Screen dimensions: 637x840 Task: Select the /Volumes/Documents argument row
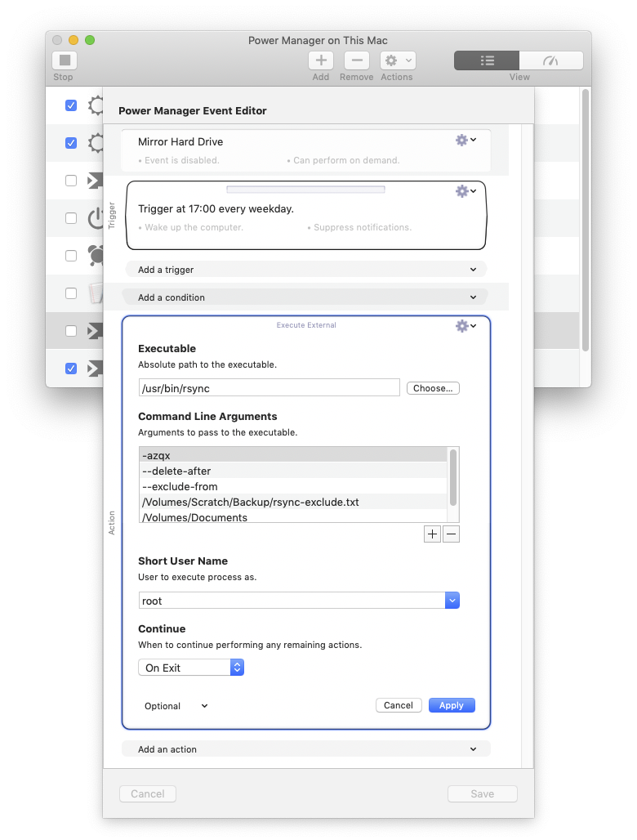[293, 516]
